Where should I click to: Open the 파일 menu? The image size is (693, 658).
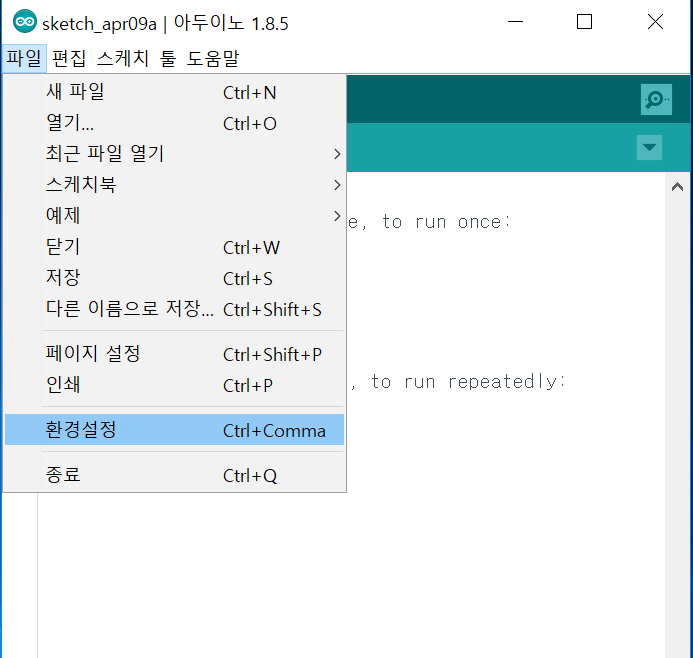point(24,58)
